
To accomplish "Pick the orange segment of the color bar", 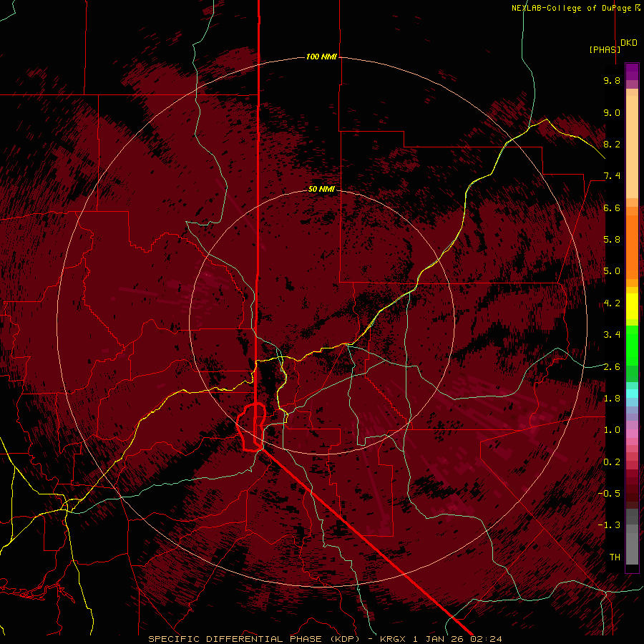I will click(632, 246).
